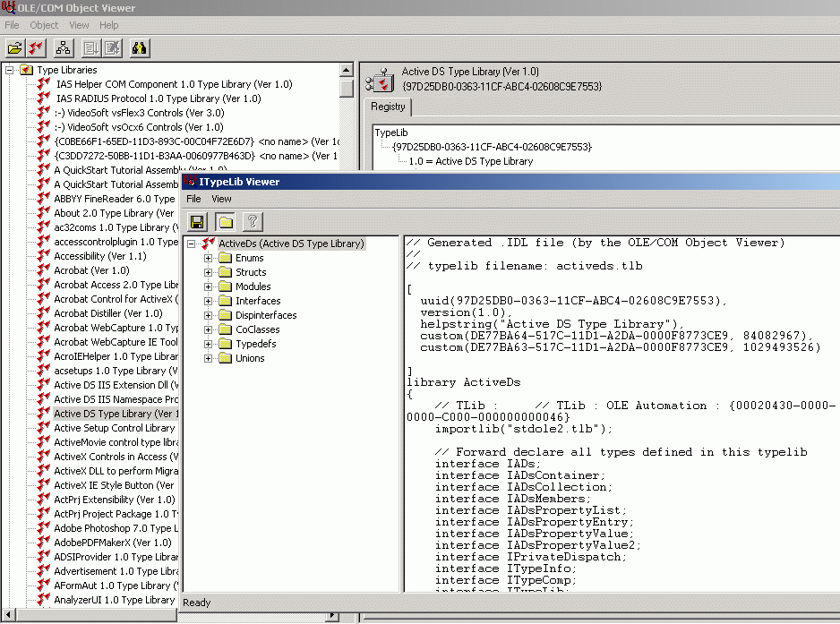
Task: Click the network hierarchy toolbar icon
Action: pos(64,48)
